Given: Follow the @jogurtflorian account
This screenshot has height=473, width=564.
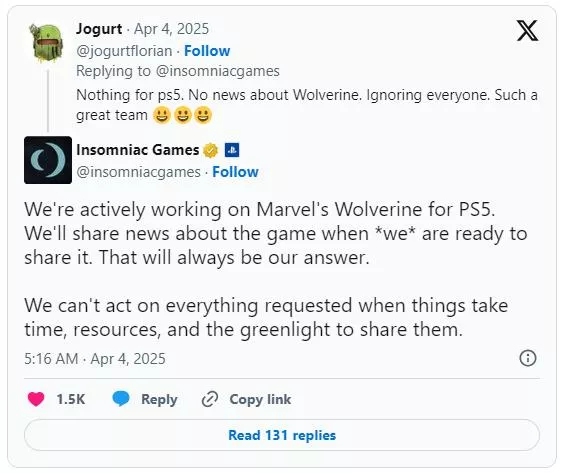Looking at the screenshot, I should coord(207,51).
